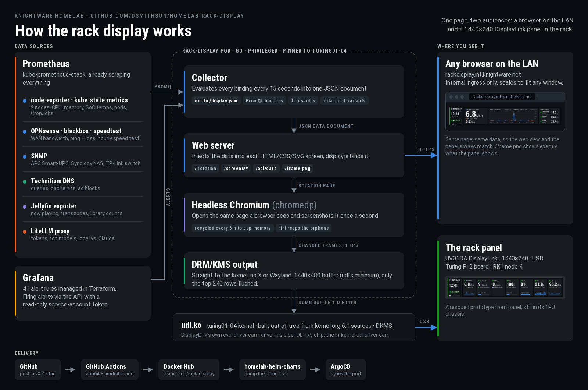The height and width of the screenshot is (390, 588).
Task: Click the node-exporter · kube-state-metrics entry
Action: point(83,106)
